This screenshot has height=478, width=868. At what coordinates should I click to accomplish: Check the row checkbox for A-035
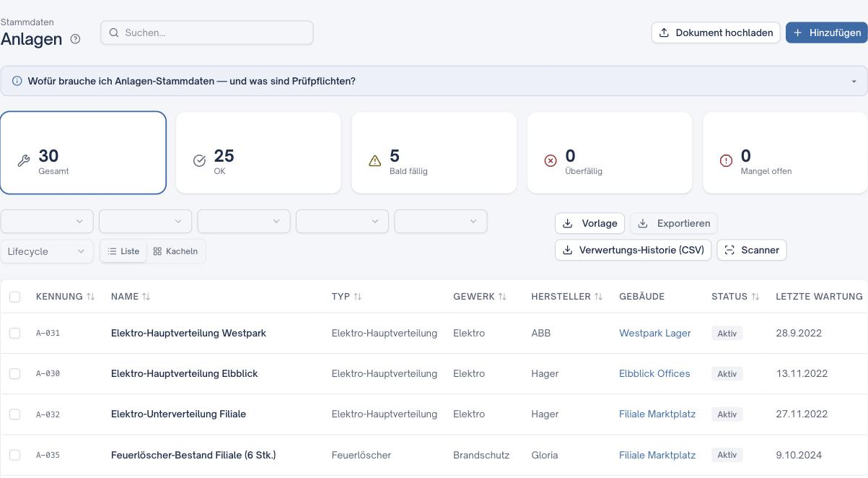(15, 455)
